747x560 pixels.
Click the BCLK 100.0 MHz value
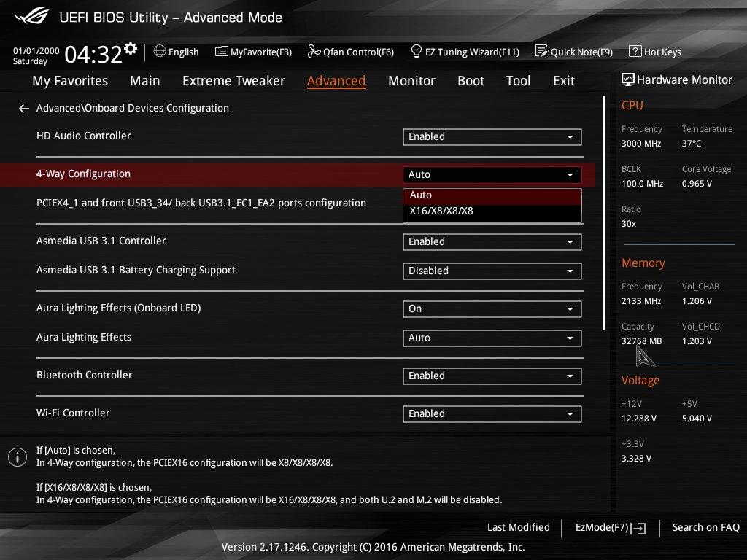click(642, 183)
